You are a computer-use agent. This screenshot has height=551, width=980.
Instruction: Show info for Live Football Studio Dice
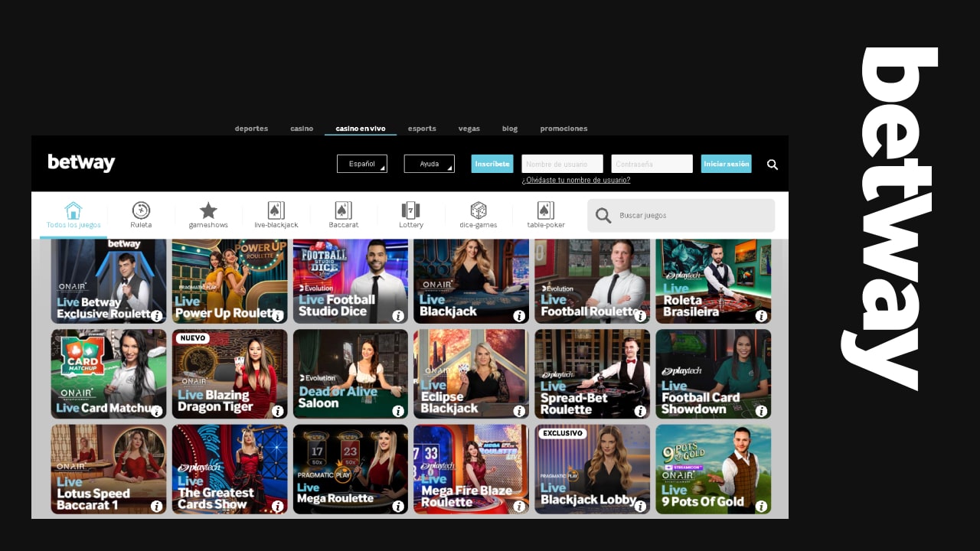click(398, 316)
